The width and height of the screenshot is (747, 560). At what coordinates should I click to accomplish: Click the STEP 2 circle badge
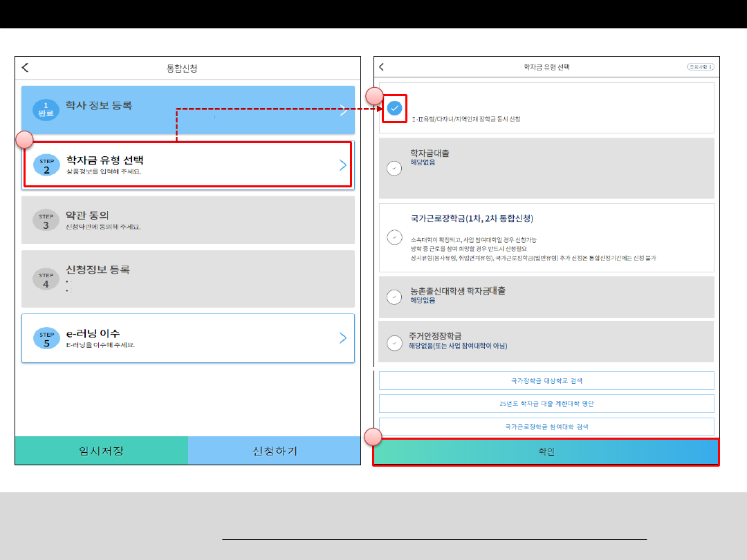tap(46, 165)
